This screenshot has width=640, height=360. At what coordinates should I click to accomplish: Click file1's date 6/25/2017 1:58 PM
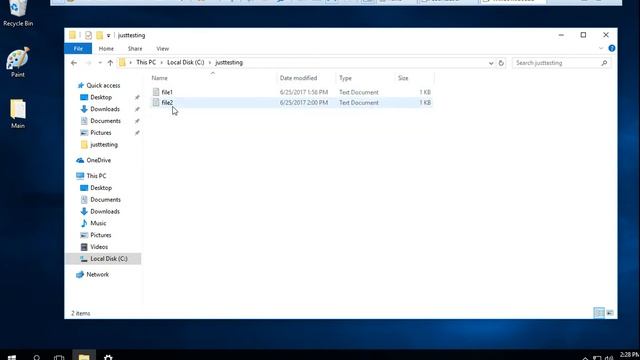point(304,92)
